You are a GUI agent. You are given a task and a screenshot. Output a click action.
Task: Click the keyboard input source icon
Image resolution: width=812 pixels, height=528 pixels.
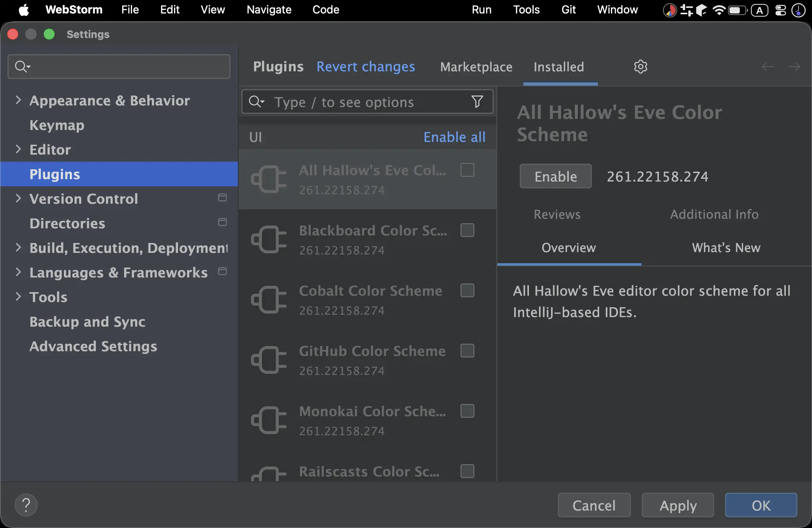[760, 10]
